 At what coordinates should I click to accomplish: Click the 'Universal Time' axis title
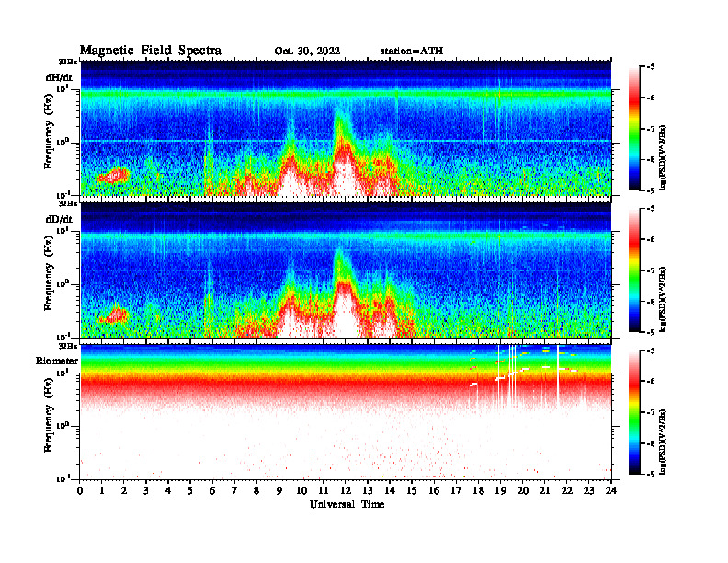point(347,504)
